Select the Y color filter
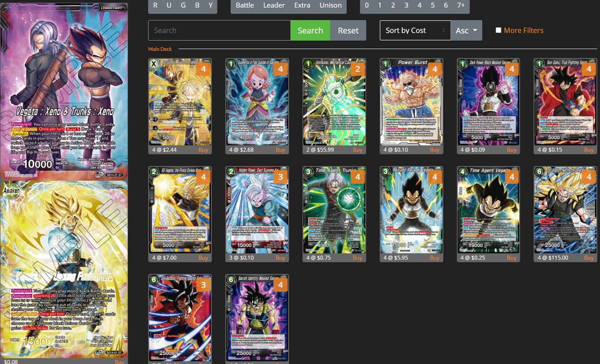 point(210,5)
